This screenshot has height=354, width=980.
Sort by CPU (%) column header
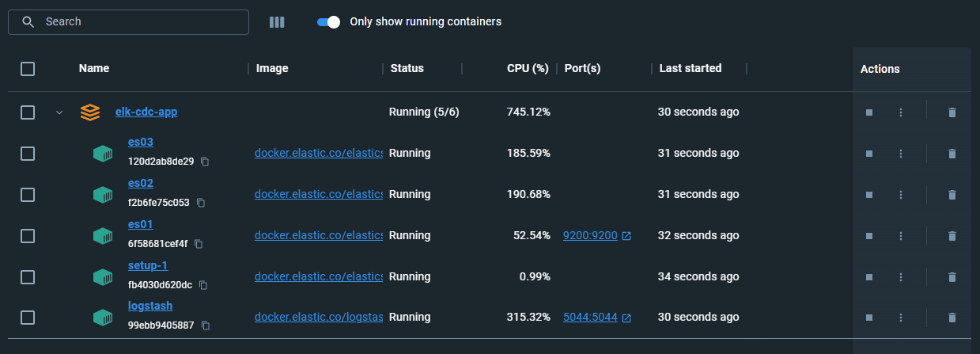[528, 68]
